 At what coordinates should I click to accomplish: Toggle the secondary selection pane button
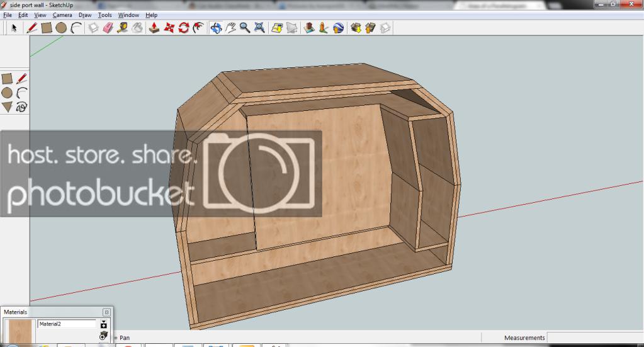tap(103, 324)
